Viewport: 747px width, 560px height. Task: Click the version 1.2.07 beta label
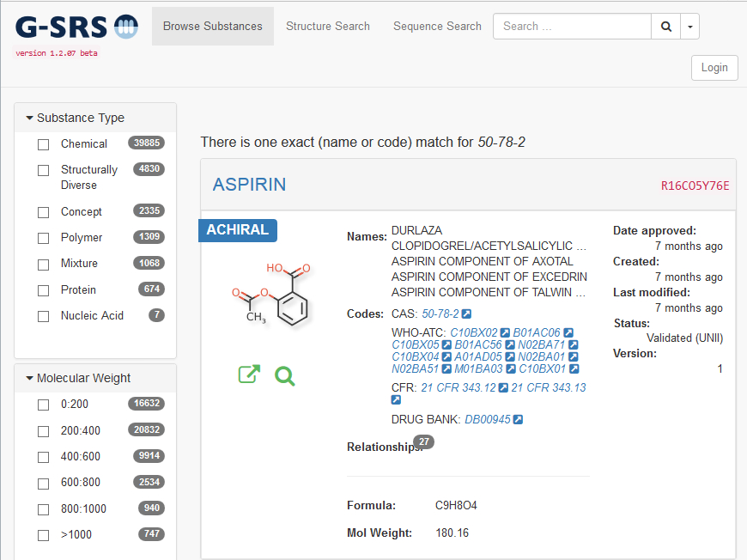(x=56, y=53)
